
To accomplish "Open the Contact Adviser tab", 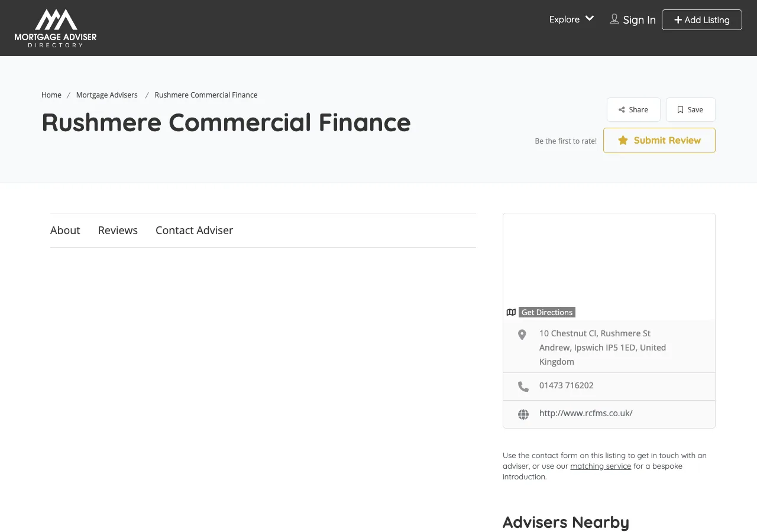I will click(194, 230).
